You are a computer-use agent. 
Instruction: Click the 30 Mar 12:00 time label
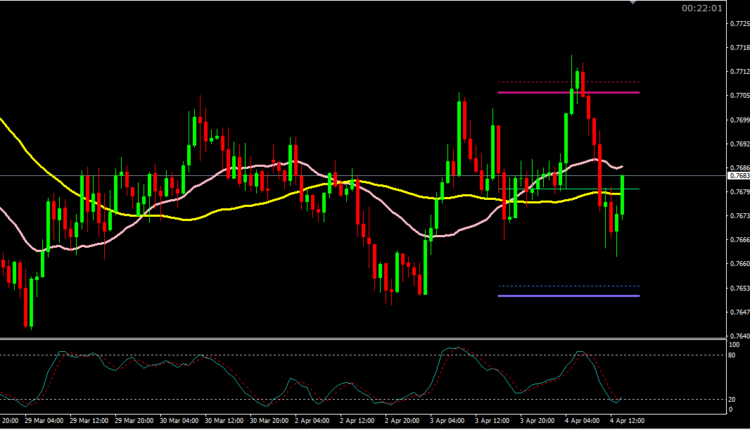[231, 421]
